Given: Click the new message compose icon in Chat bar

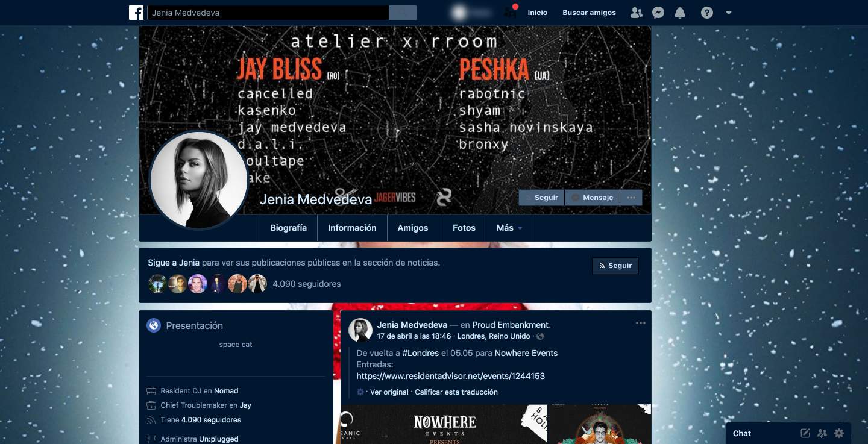Looking at the screenshot, I should coord(805,433).
